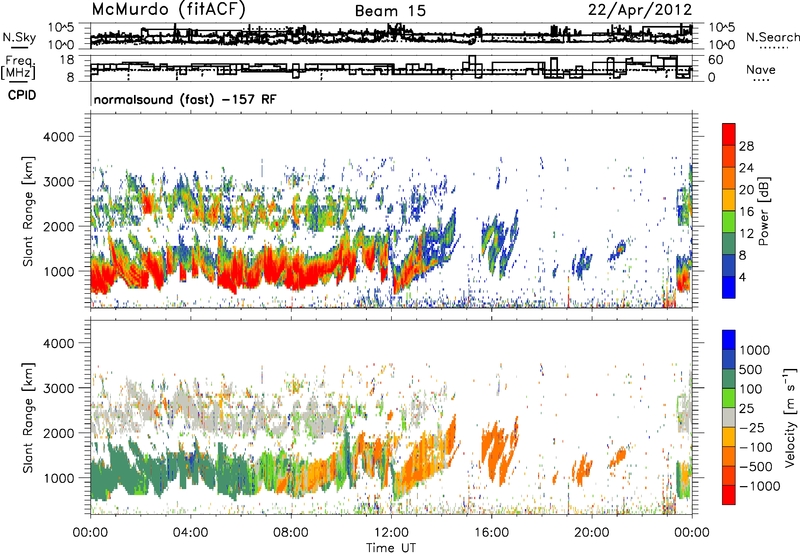Click the 28 value on Power colorbar

746,146
